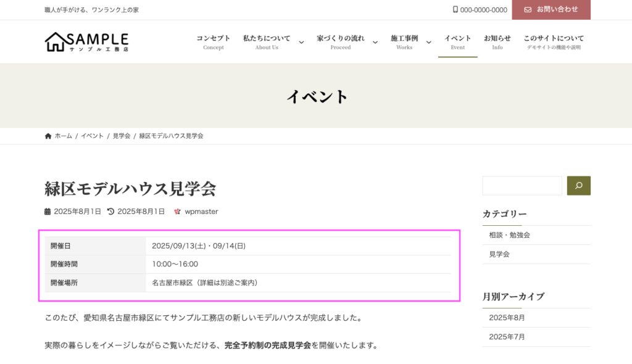Click the updated-date history icon
Viewport: 632px width, 364px height.
111,212
